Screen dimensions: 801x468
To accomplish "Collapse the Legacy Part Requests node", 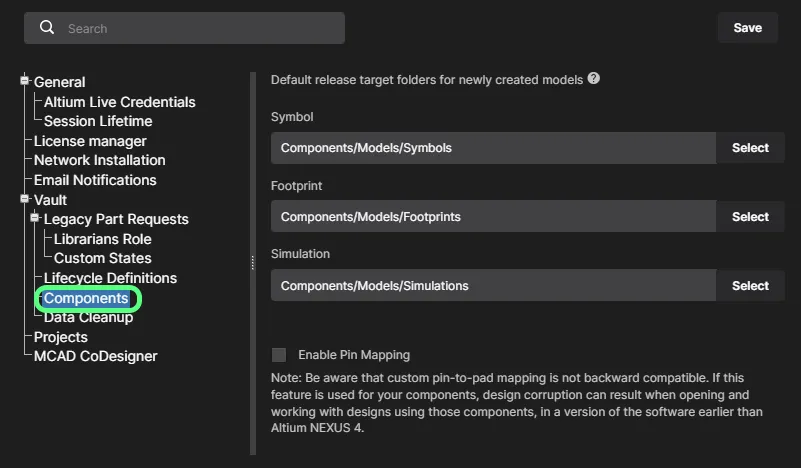I will point(34,218).
